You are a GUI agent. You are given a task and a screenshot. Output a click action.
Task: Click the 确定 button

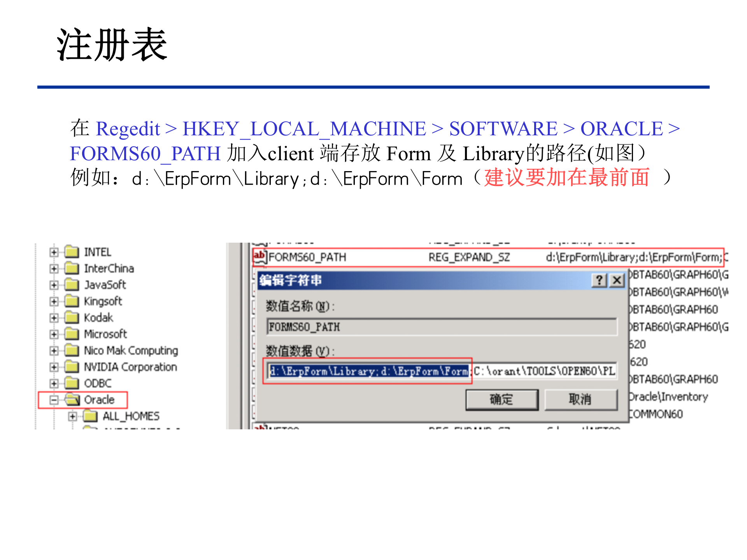click(501, 399)
